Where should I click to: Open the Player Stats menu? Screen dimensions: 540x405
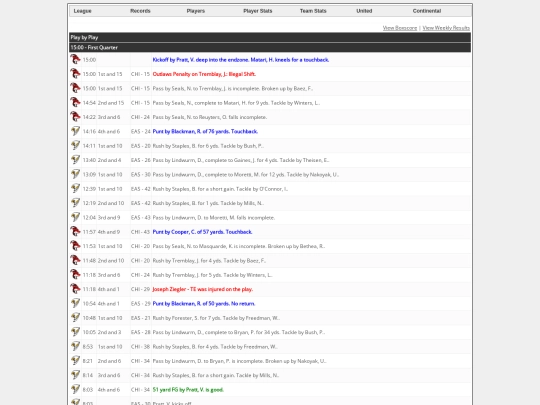tap(258, 11)
